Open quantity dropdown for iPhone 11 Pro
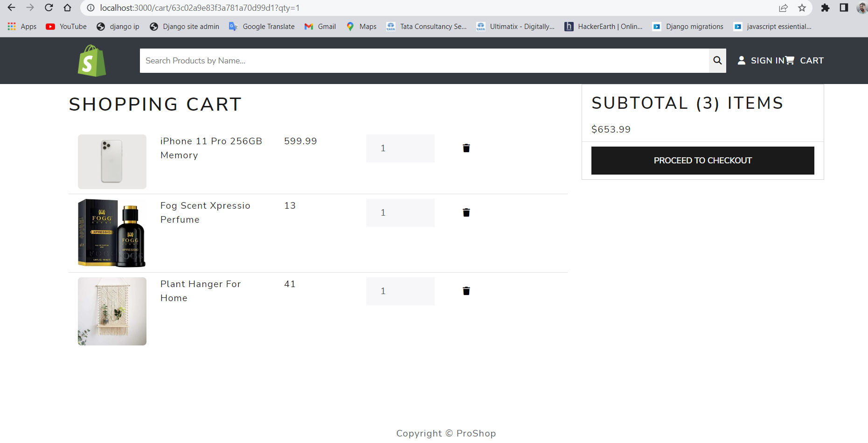 point(400,148)
